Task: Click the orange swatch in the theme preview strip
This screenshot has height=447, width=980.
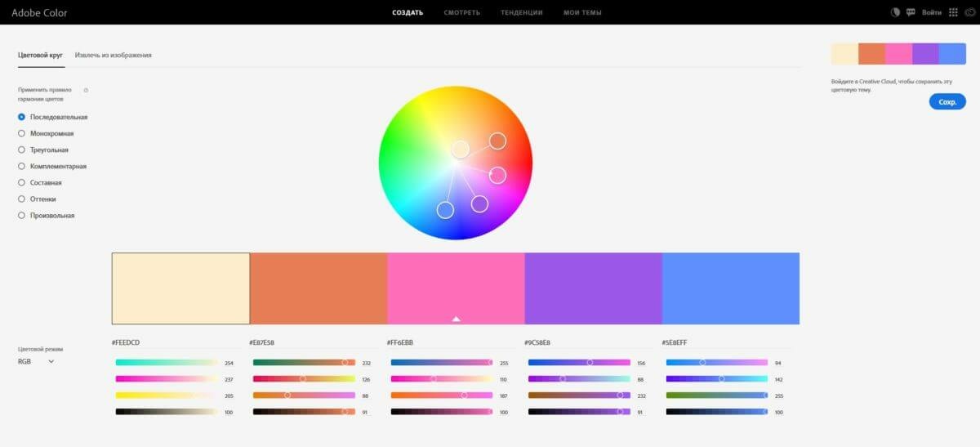Action: pos(871,53)
